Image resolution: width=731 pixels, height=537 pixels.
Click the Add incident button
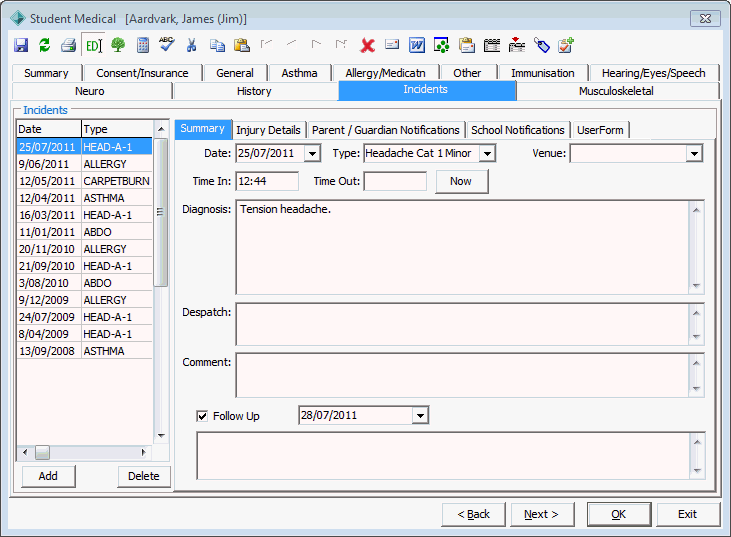tap(48, 476)
